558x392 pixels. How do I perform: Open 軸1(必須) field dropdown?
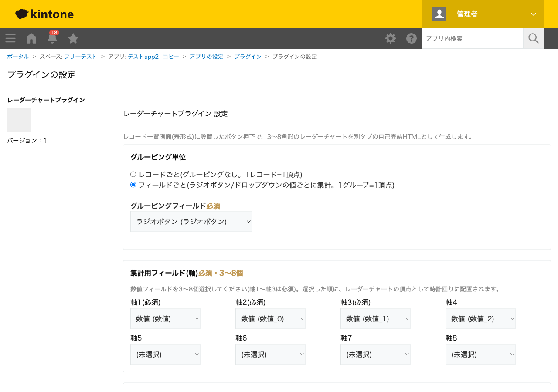(166, 318)
